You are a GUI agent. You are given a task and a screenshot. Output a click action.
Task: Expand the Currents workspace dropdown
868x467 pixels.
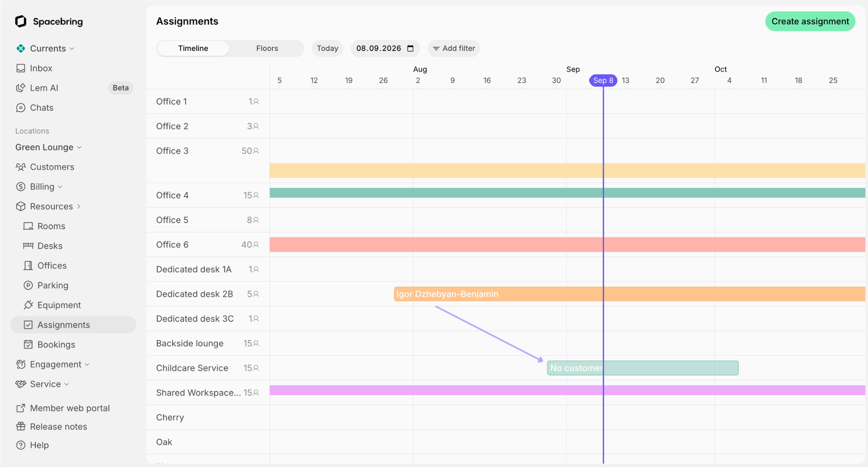(72, 49)
